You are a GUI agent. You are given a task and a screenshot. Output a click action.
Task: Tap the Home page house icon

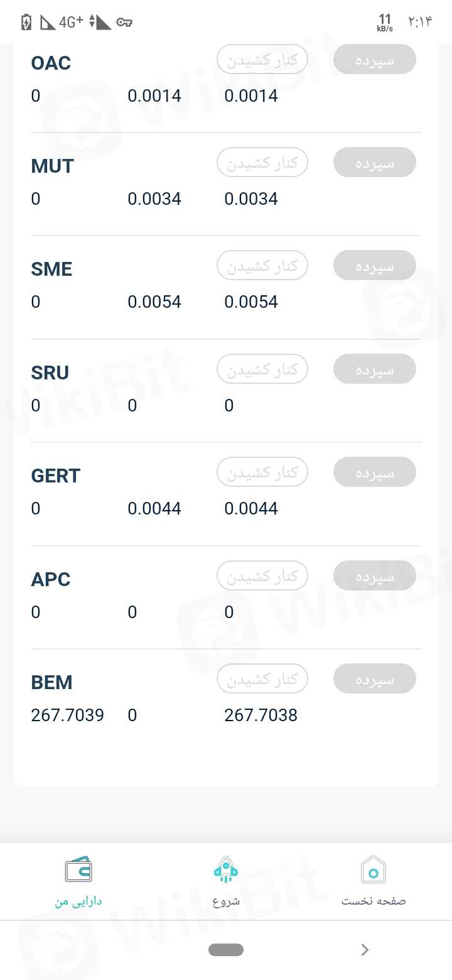pos(374,871)
